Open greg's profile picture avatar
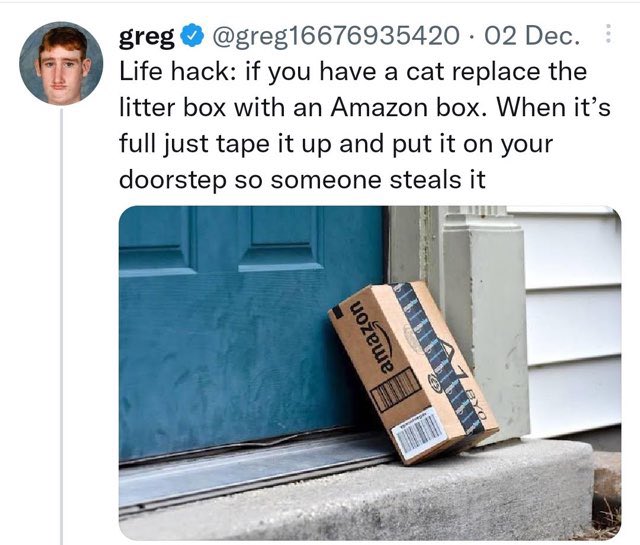The image size is (640, 545). (x=61, y=63)
